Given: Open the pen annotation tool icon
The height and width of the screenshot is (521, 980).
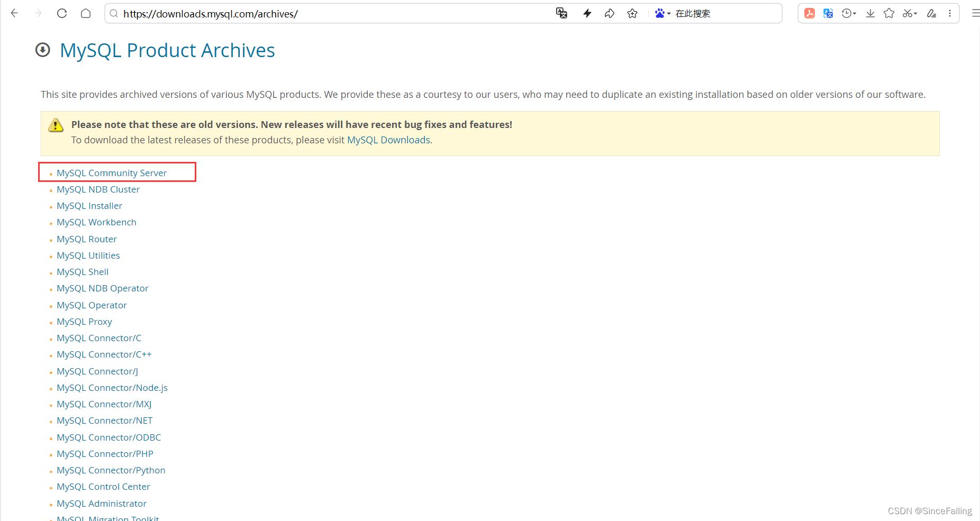Looking at the screenshot, I should [x=932, y=13].
